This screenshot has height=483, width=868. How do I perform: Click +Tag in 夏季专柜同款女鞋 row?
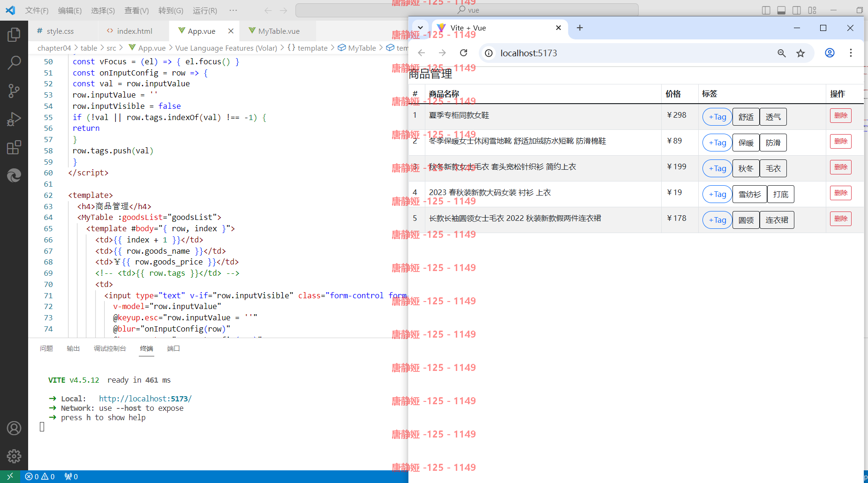click(717, 117)
